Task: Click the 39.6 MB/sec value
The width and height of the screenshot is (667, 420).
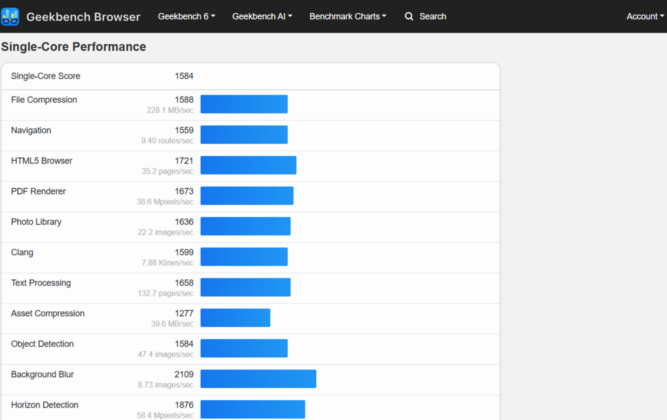Action: 172,324
